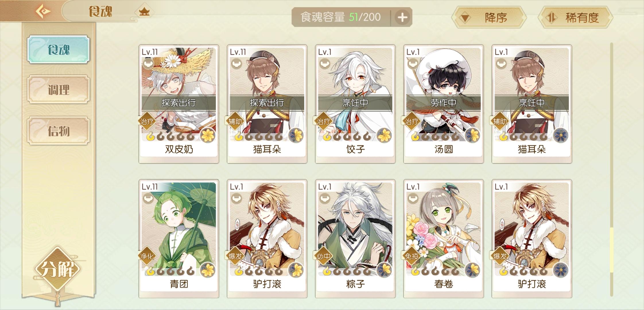The width and height of the screenshot is (644, 310).
Task: Switch to the 信物 tab
Action: [x=59, y=131]
